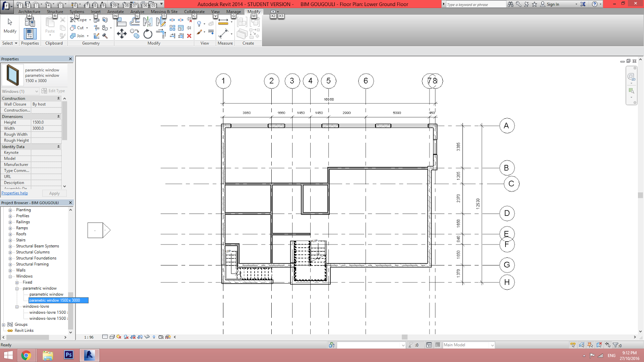Image resolution: width=644 pixels, height=362 pixels.
Task: Click the Properties help link
Action: 14,193
